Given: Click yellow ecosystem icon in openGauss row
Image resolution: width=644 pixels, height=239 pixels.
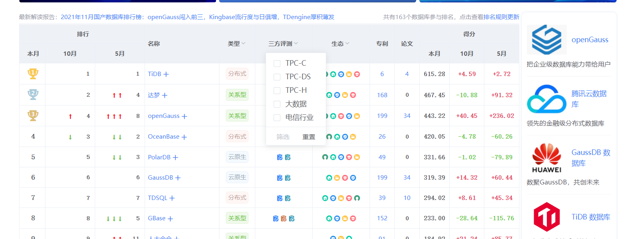Looking at the screenshot, I should [x=357, y=116].
